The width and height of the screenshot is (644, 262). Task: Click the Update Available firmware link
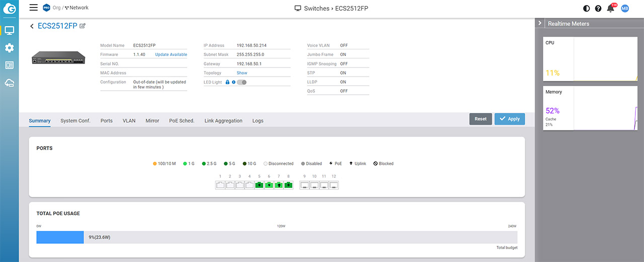click(171, 54)
